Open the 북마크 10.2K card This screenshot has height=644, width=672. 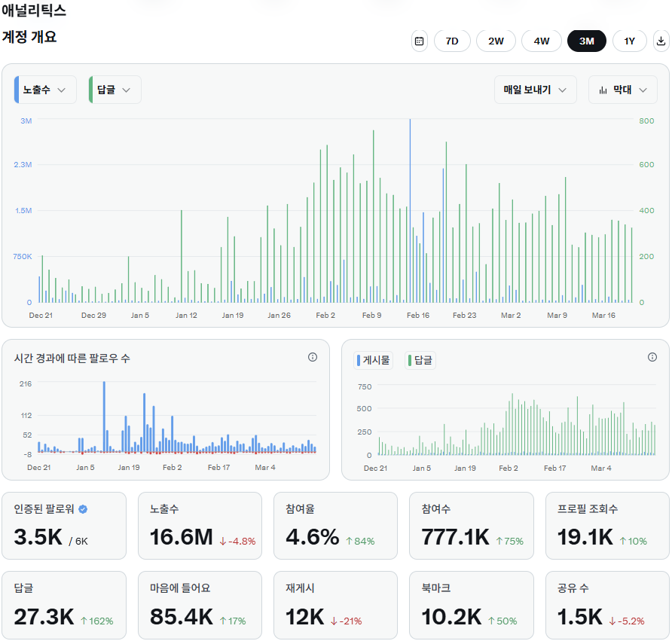(x=472, y=605)
